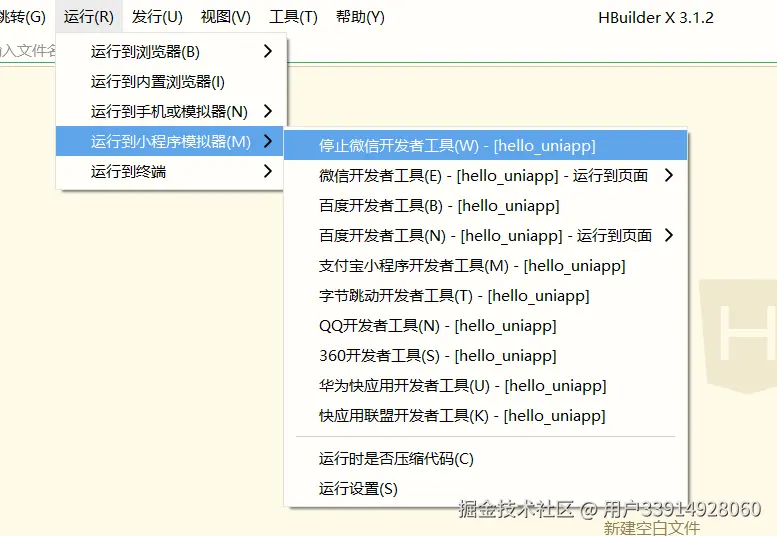Select 运行到浏览器(B) menu entry
This screenshot has height=536, width=777.
pyautogui.click(x=171, y=52)
